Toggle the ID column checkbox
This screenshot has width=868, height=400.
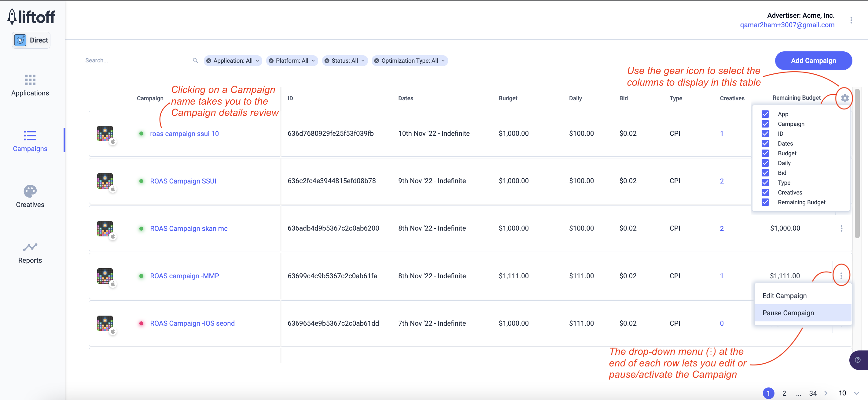pyautogui.click(x=765, y=134)
